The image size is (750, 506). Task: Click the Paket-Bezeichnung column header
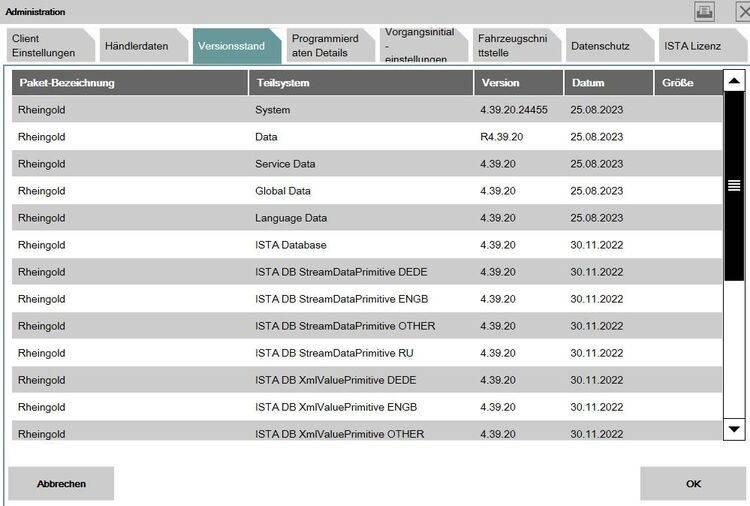(130, 83)
